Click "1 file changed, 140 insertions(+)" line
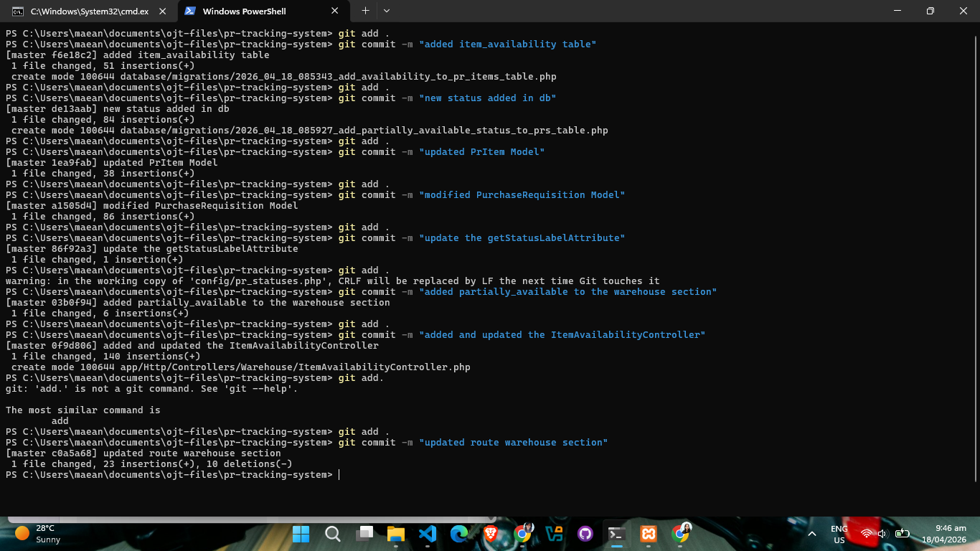The width and height of the screenshot is (980, 551). click(106, 357)
